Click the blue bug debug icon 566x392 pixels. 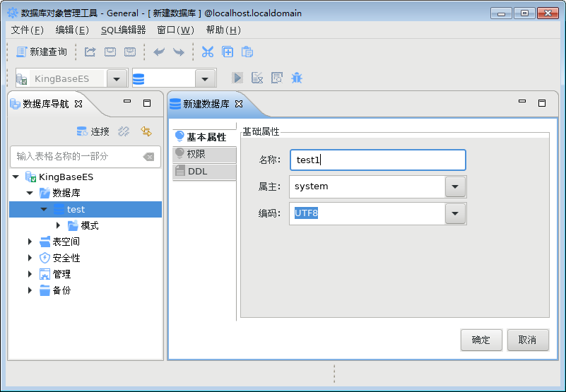[x=297, y=78]
